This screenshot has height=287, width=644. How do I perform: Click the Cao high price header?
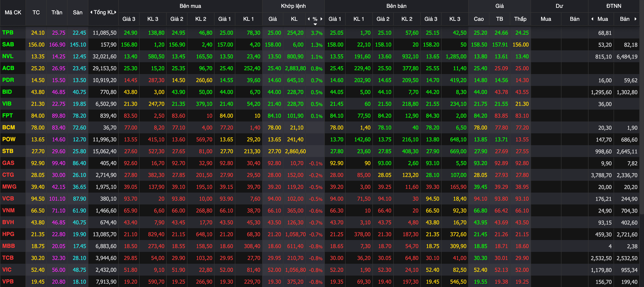coord(479,19)
